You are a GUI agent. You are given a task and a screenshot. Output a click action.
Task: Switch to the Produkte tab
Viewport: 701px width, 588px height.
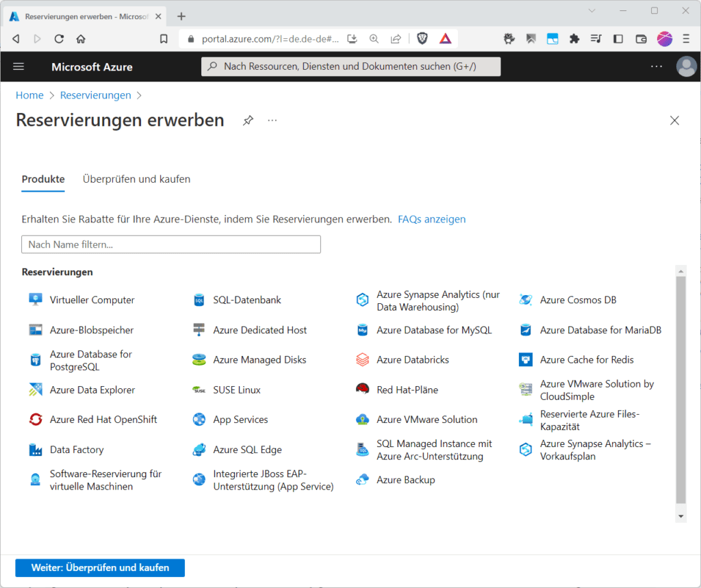43,179
